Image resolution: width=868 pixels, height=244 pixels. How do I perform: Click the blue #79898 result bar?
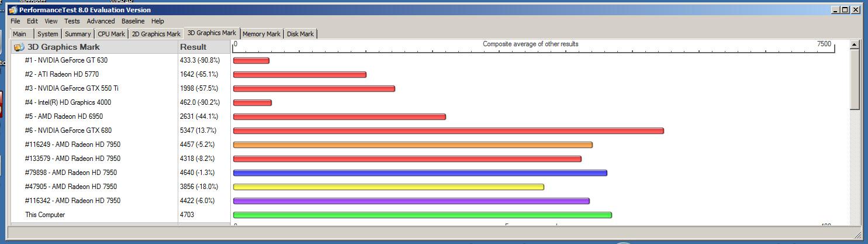(x=420, y=173)
